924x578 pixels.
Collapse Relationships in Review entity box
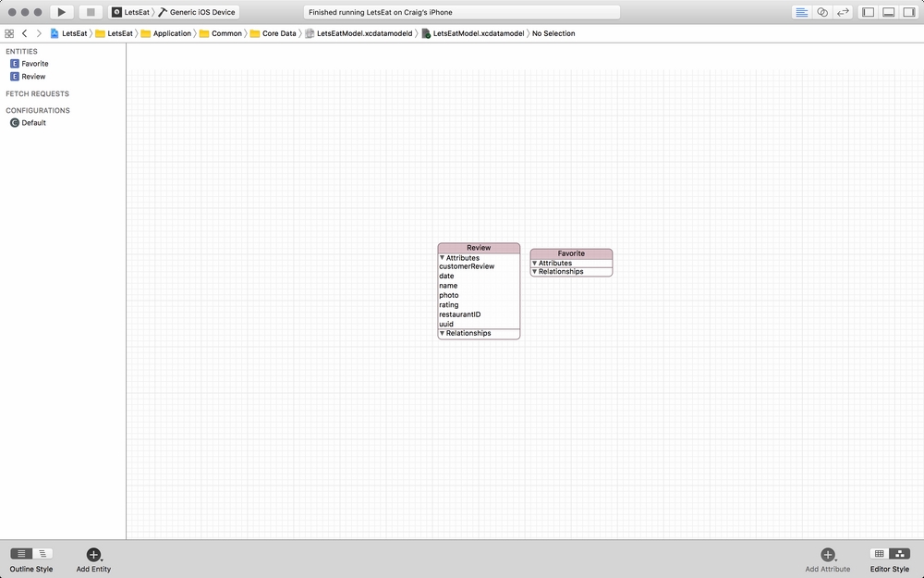pyautogui.click(x=442, y=333)
